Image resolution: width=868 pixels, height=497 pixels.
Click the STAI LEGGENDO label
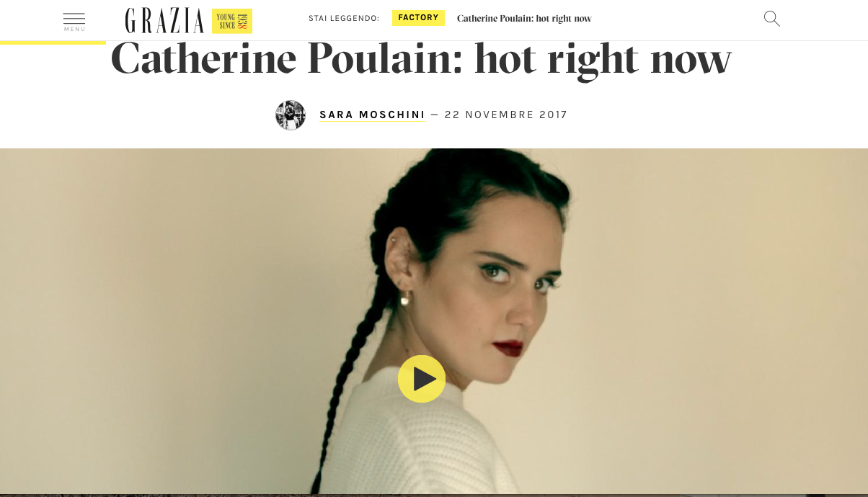click(344, 19)
